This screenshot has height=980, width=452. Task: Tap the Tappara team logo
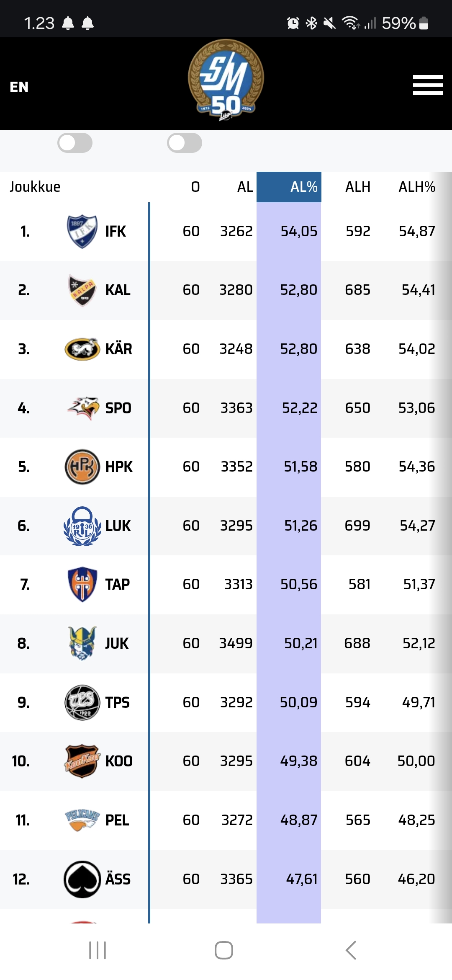coord(82,584)
